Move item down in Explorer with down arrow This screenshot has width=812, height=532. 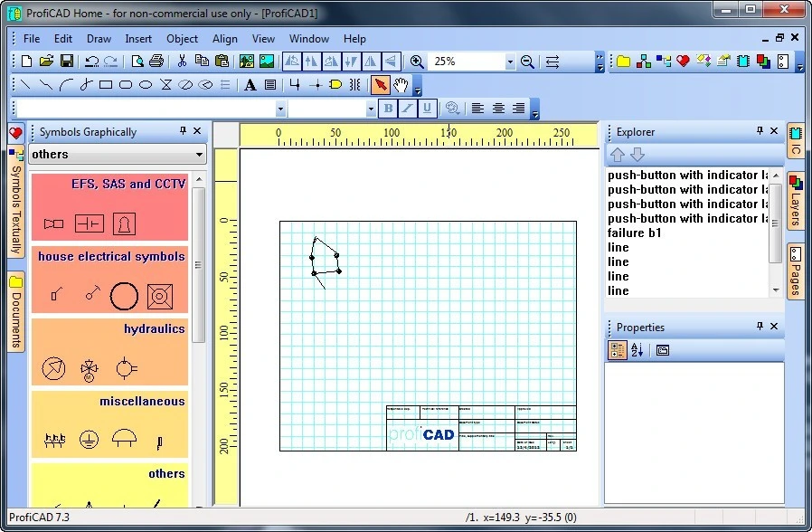637,155
